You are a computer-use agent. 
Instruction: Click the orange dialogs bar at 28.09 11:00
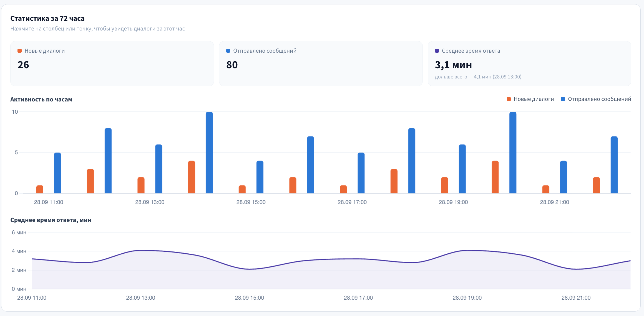point(40,189)
